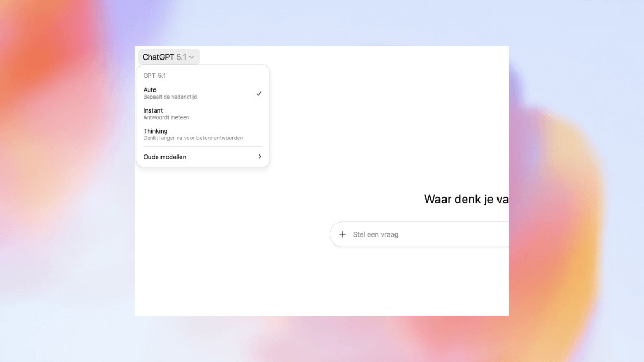Image resolution: width=644 pixels, height=362 pixels.
Task: Collapse the ChatGPT 5.1 model selector
Action: click(x=169, y=57)
